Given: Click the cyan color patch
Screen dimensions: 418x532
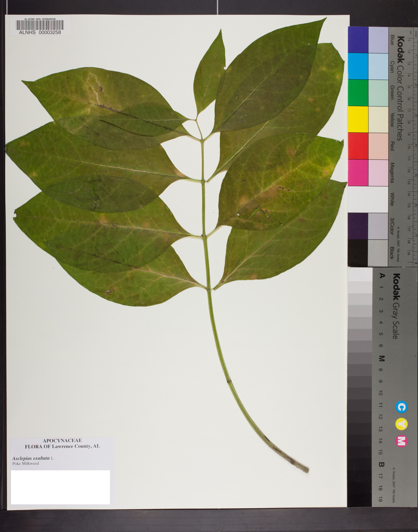Looking at the screenshot, I should pyautogui.click(x=358, y=66).
